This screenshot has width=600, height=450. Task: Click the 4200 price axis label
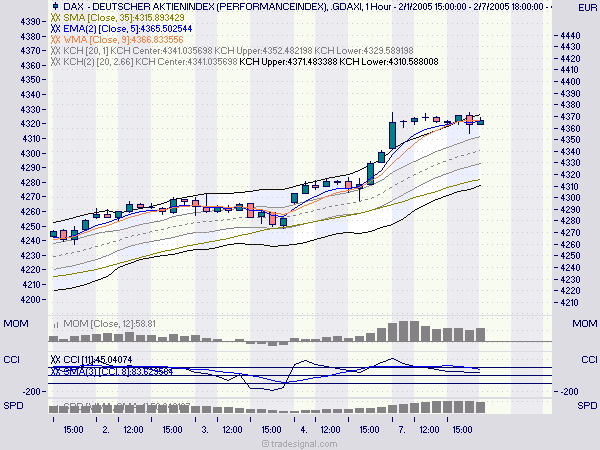coord(30,299)
